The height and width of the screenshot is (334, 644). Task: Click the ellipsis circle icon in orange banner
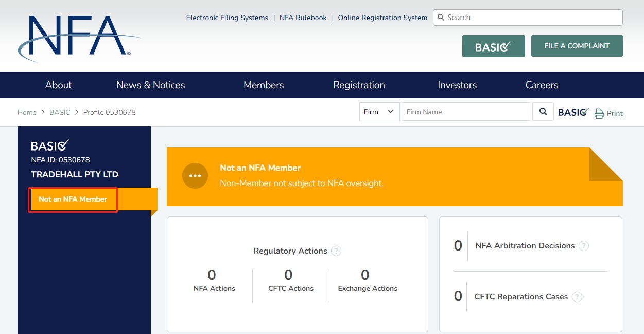tap(195, 176)
